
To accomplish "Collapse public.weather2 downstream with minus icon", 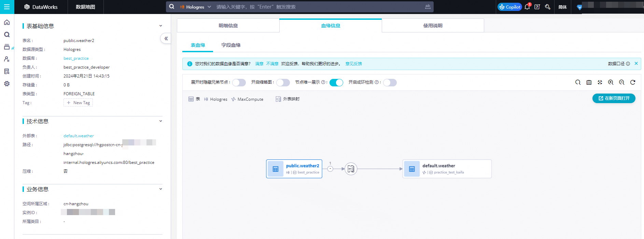I will (330, 169).
